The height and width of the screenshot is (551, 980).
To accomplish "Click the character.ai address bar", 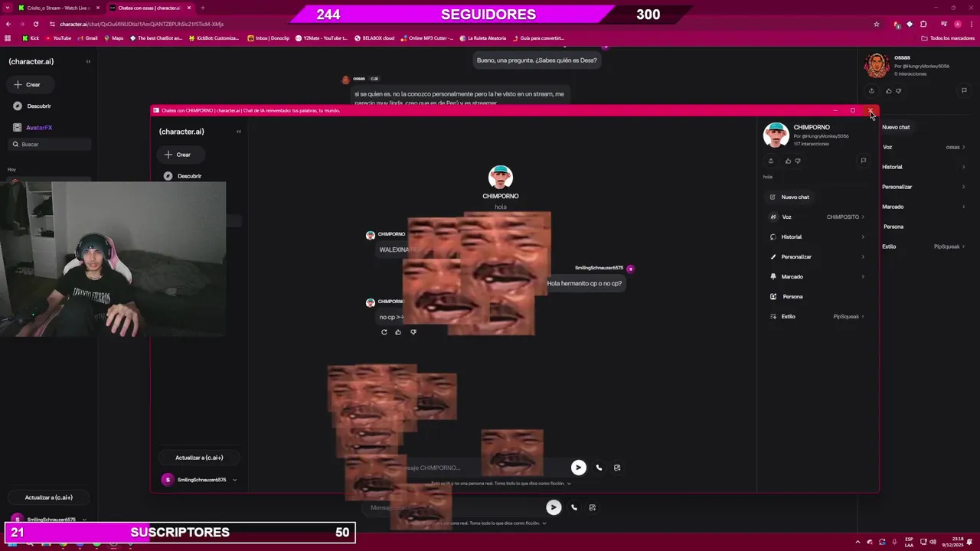I will pyautogui.click(x=459, y=24).
